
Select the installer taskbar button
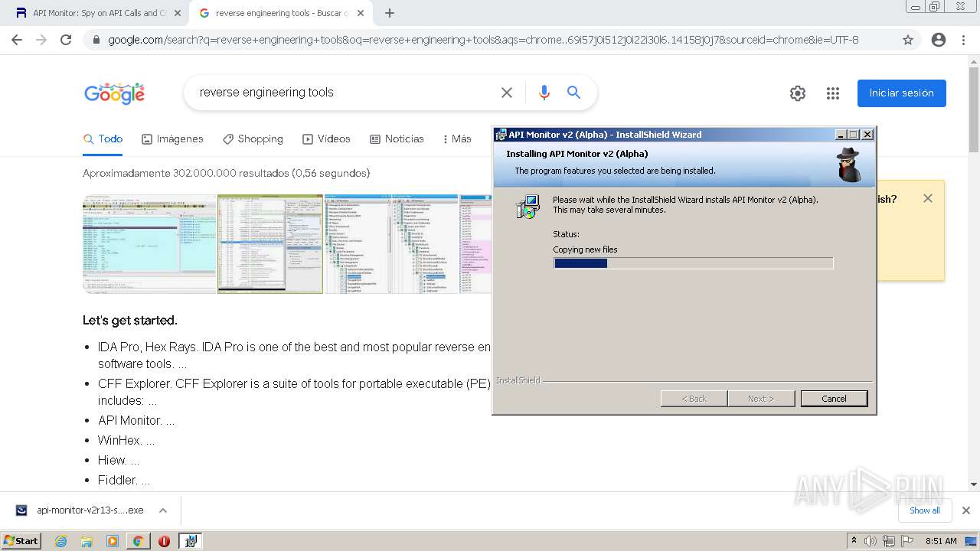click(190, 541)
